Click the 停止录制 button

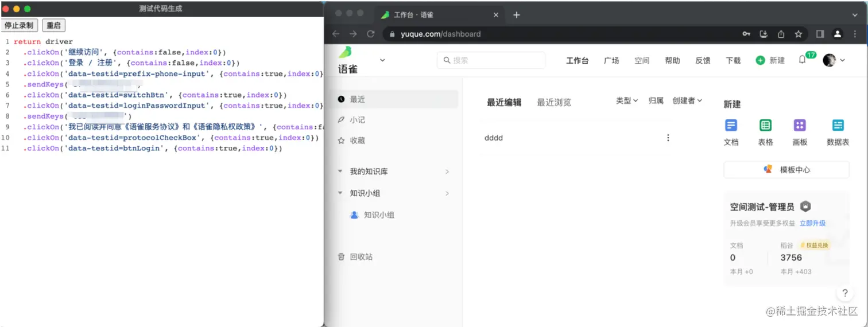click(20, 25)
